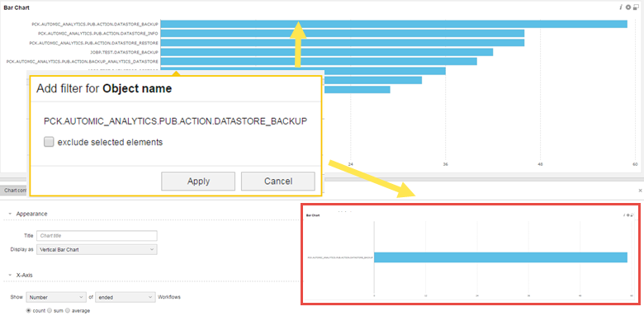The width and height of the screenshot is (644, 316).
Task: Collapse the X-Axis section
Action: point(10,275)
